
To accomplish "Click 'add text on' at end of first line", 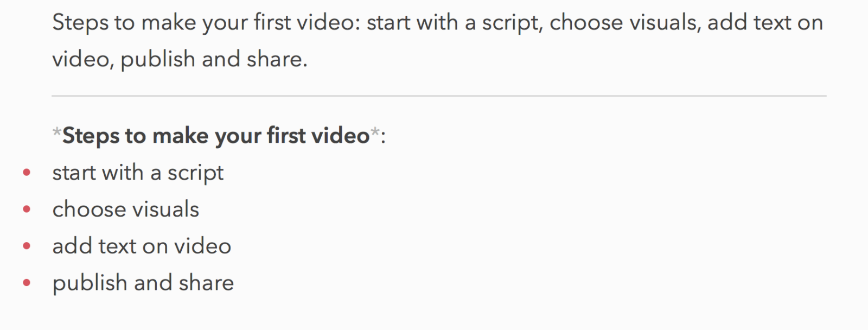I will [765, 23].
